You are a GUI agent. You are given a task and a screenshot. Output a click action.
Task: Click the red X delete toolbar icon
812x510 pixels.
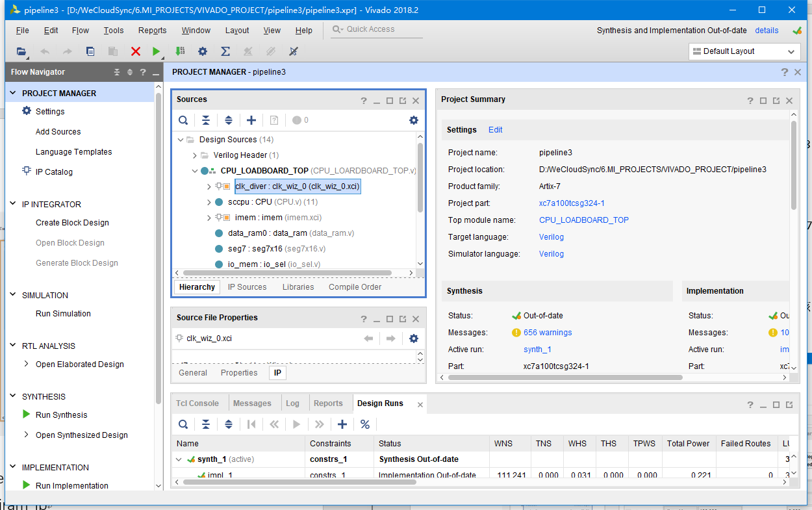pos(135,51)
